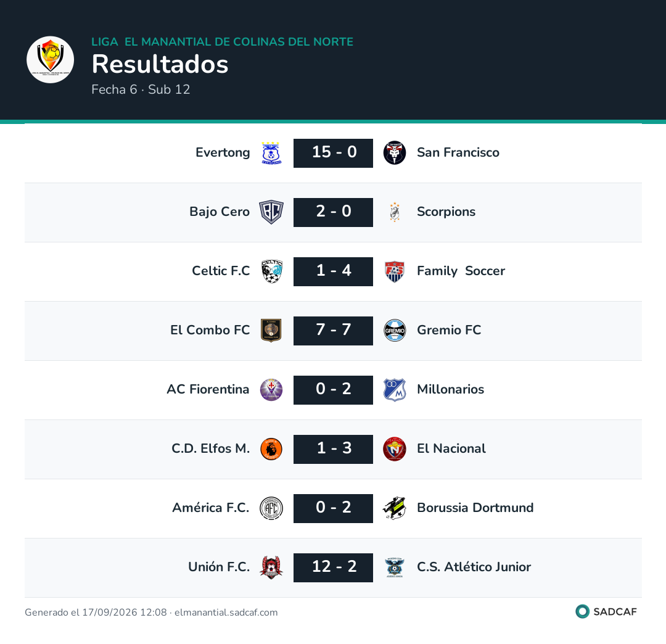This screenshot has width=666, height=644.
Task: Open the 15 - 0 score box
Action: coord(333,153)
